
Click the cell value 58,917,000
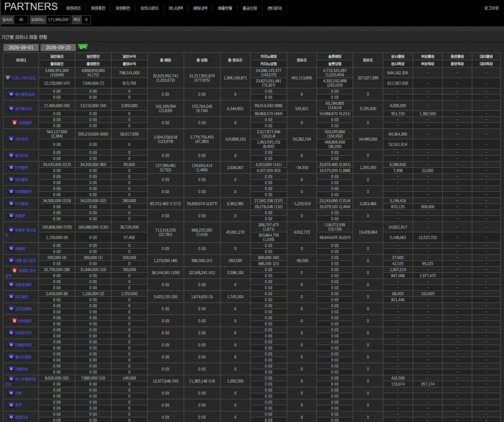click(x=129, y=134)
